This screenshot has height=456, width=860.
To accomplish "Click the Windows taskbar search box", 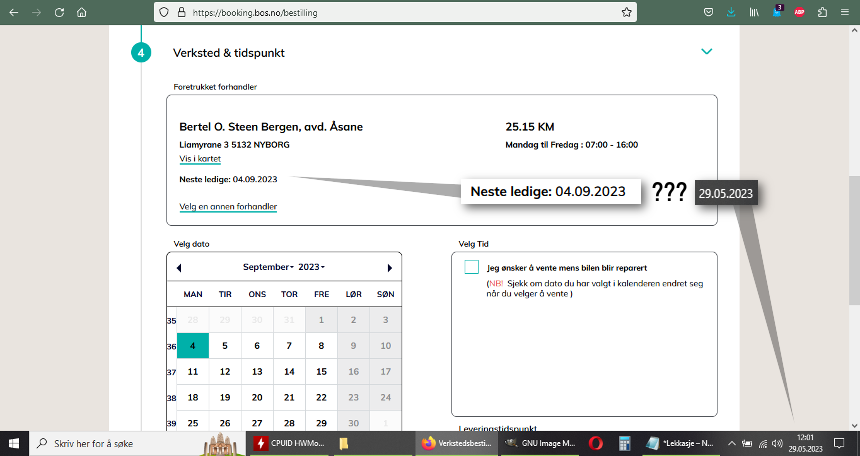I will point(137,443).
